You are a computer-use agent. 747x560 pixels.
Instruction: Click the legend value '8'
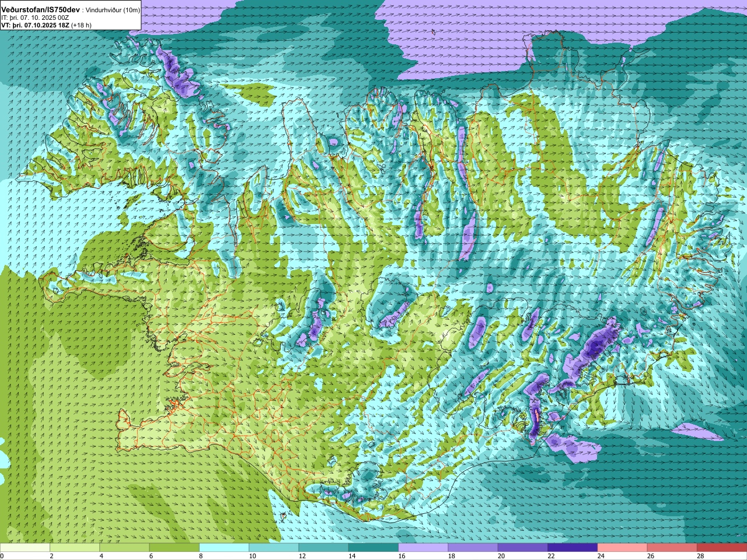[200, 556]
